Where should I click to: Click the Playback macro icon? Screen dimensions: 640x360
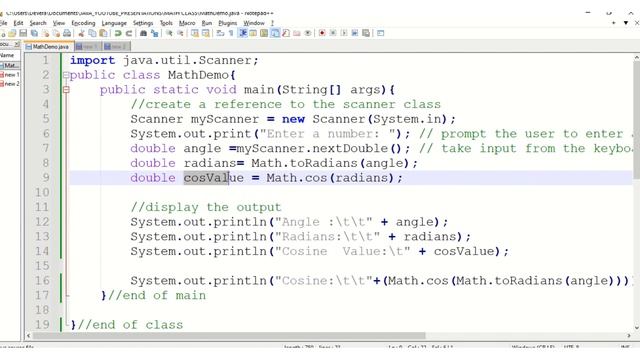344,33
